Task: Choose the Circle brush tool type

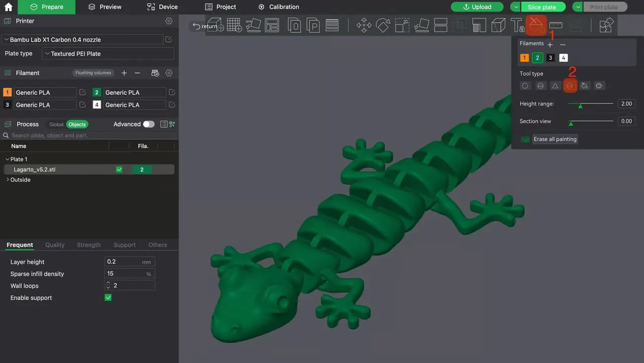Action: 525,86
